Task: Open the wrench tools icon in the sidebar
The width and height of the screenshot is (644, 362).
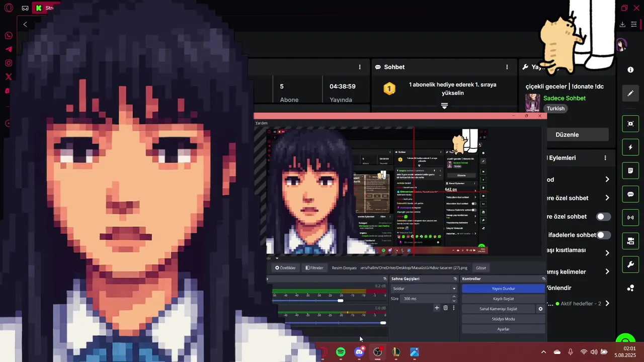Action: tap(630, 264)
